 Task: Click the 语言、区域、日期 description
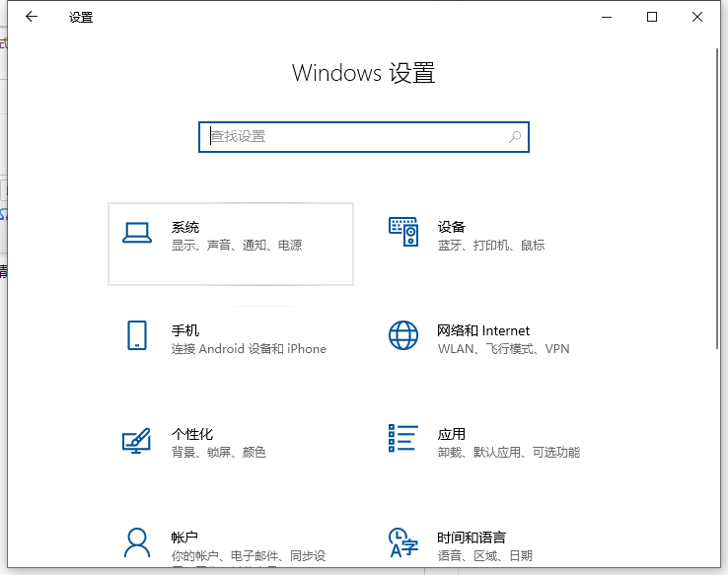click(x=484, y=555)
